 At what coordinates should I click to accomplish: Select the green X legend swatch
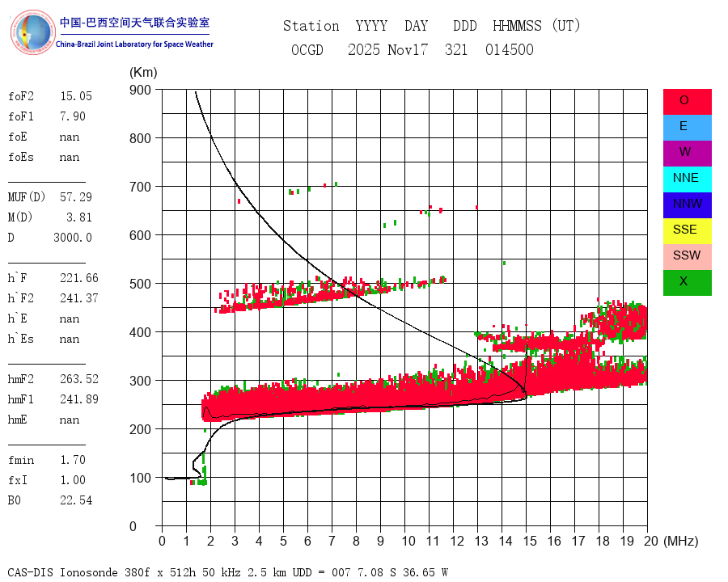[687, 283]
